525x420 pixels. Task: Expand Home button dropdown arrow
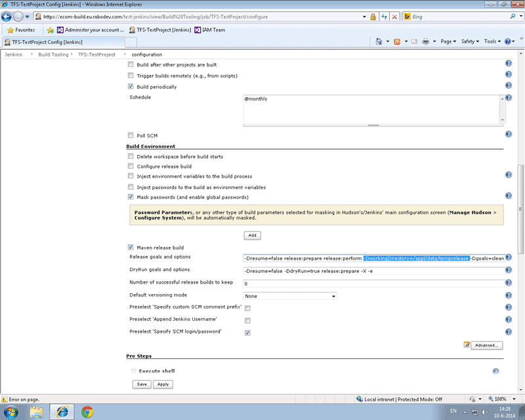(x=388, y=41)
